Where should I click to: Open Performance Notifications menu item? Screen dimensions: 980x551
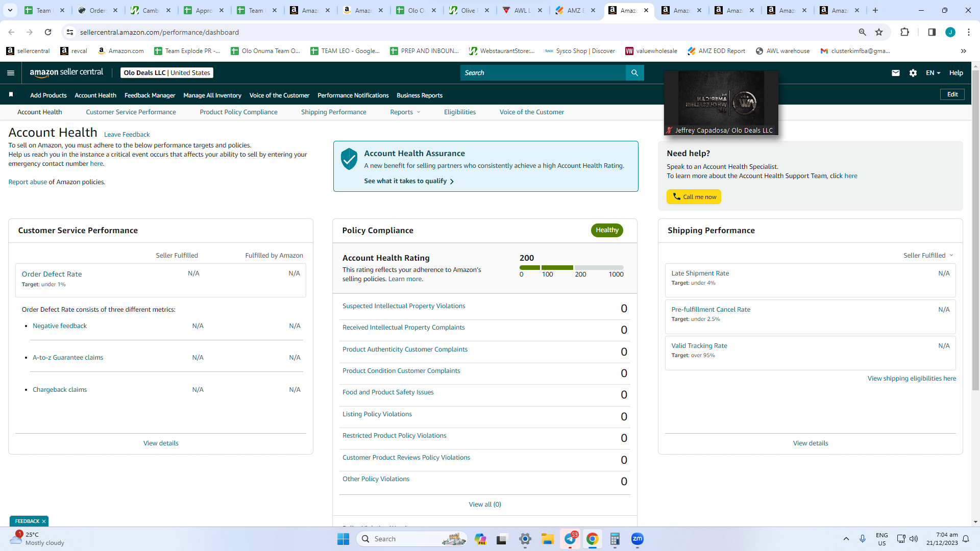pyautogui.click(x=353, y=95)
